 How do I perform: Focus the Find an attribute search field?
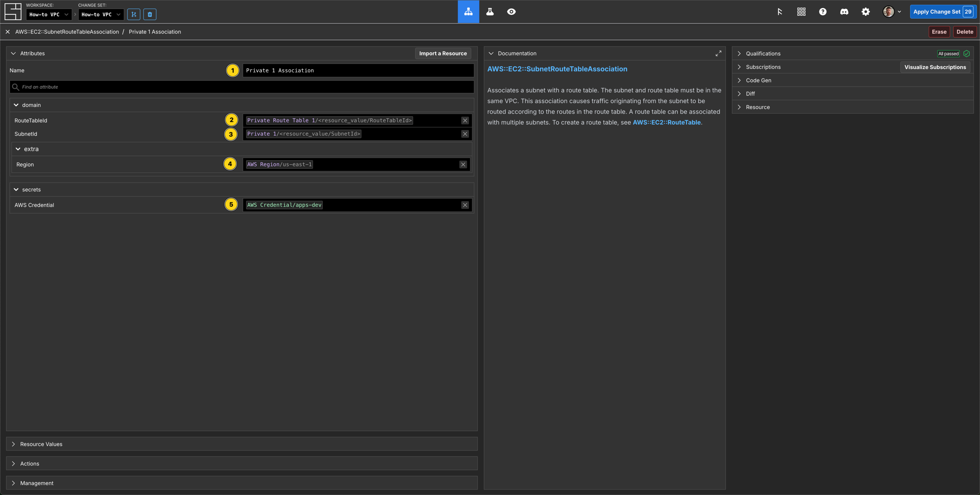[x=241, y=87]
